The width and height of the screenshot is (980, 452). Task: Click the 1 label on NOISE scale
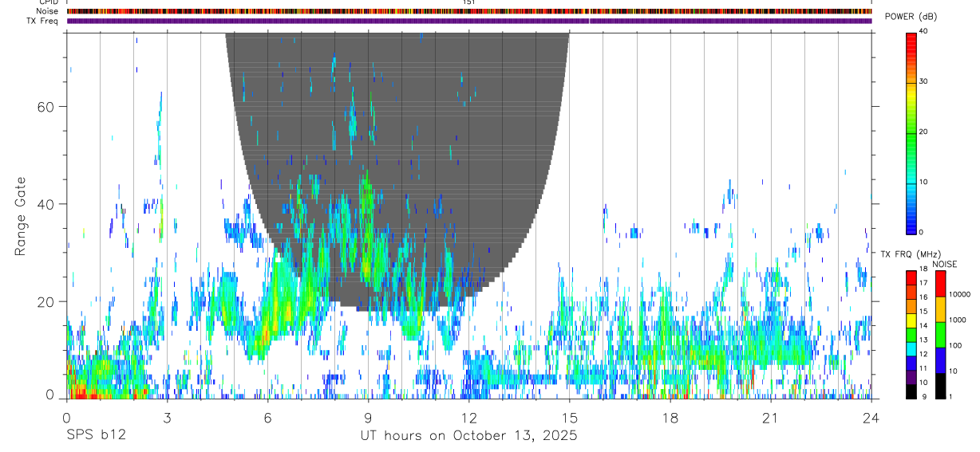pyautogui.click(x=951, y=396)
